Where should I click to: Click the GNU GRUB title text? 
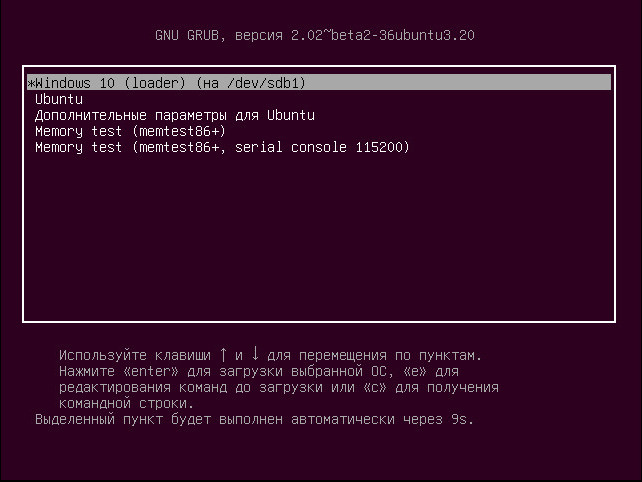click(190, 35)
